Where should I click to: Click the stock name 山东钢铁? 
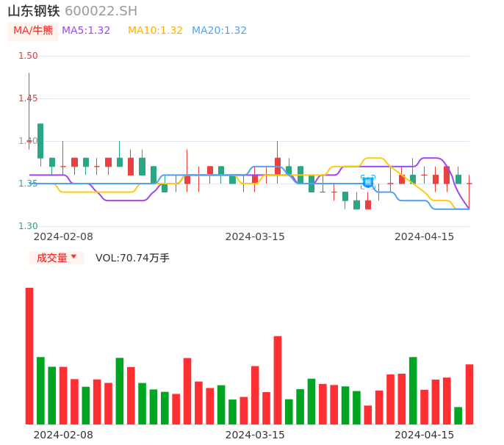coord(34,11)
